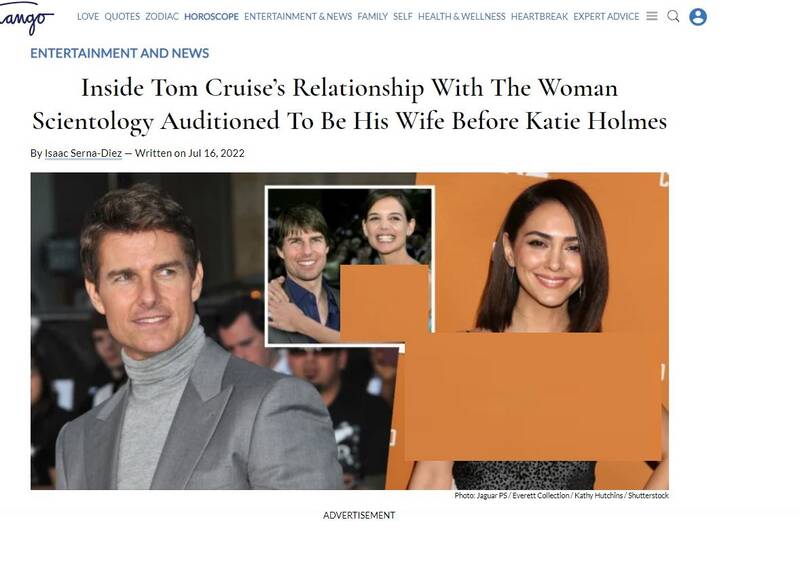Screen dimensions: 800x562
Task: Click the photo credit caption text
Action: click(x=561, y=495)
